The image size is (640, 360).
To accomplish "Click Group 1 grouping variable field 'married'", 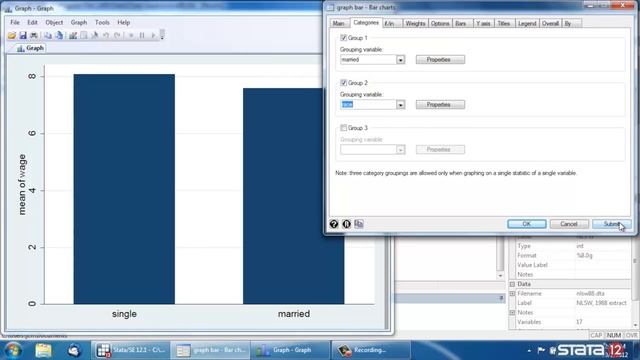I will (368, 60).
